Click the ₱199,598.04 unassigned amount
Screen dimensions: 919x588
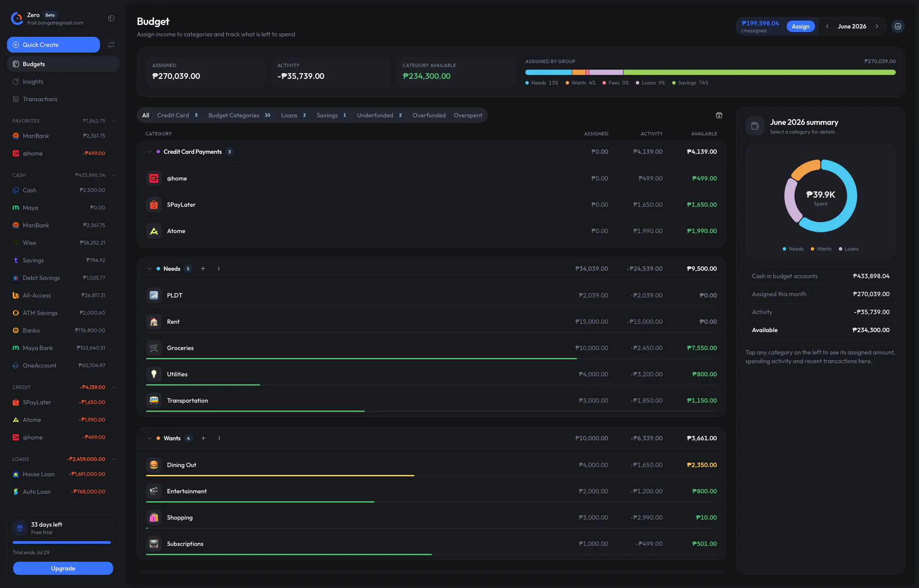coord(760,23)
